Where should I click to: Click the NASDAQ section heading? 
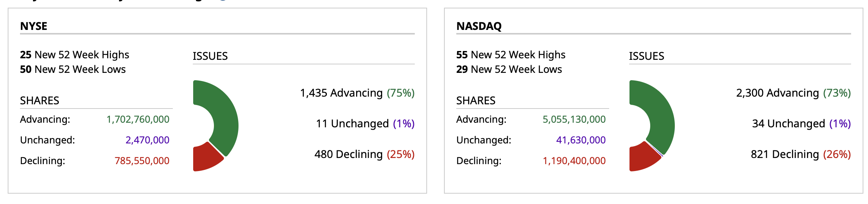pyautogui.click(x=479, y=26)
